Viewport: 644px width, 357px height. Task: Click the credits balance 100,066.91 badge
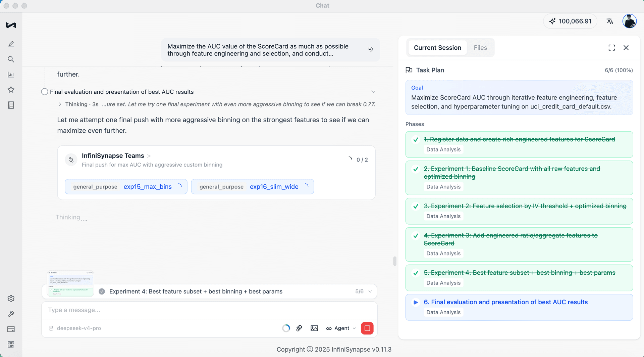pos(570,21)
